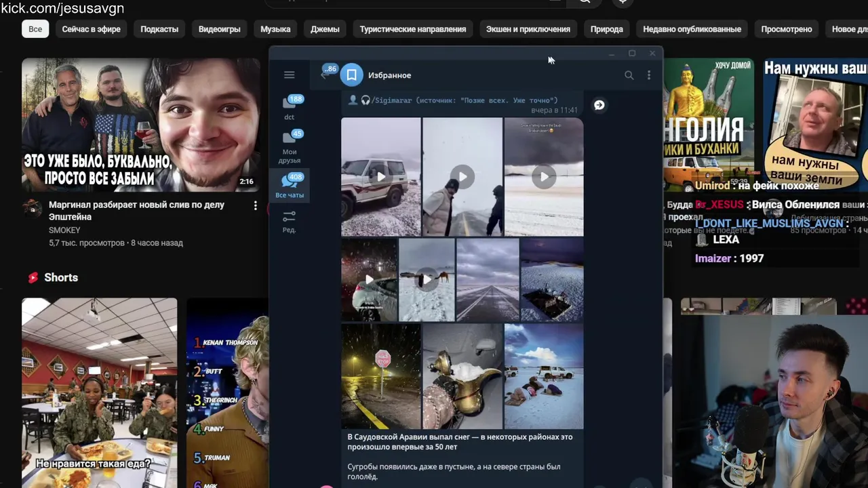
Task: Open the three-dot chat options menu in Telegram
Action: click(x=649, y=75)
